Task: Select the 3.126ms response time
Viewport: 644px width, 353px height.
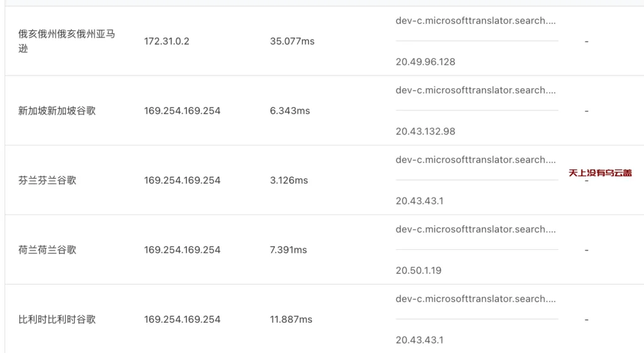Action: [x=289, y=180]
